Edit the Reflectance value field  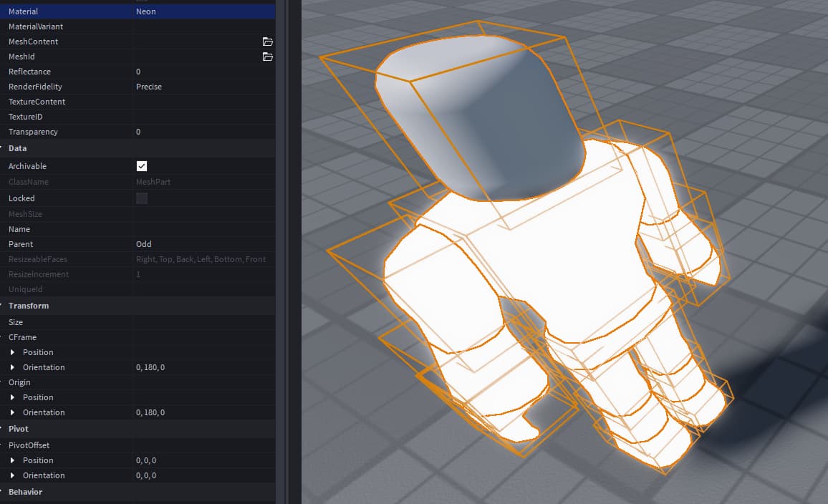click(x=204, y=72)
